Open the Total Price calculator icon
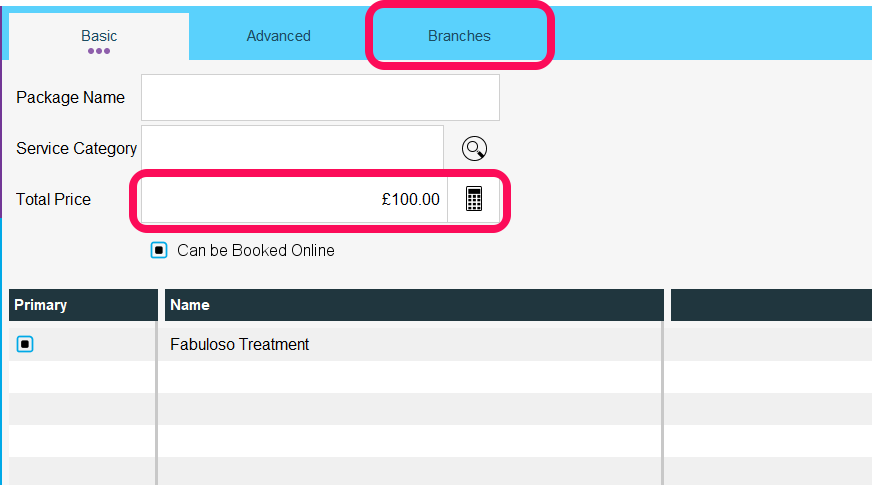Screen dimensions: 872x485 coord(474,199)
